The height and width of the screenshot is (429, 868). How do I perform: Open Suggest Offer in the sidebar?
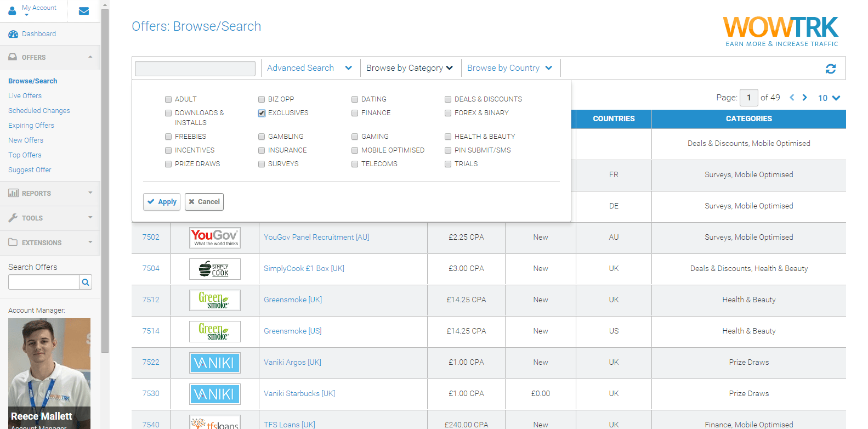pyautogui.click(x=30, y=170)
